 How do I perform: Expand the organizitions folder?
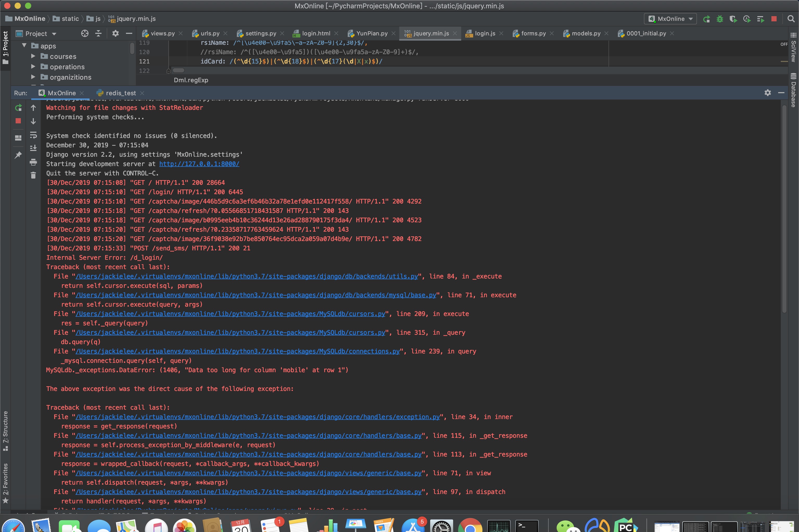point(33,77)
